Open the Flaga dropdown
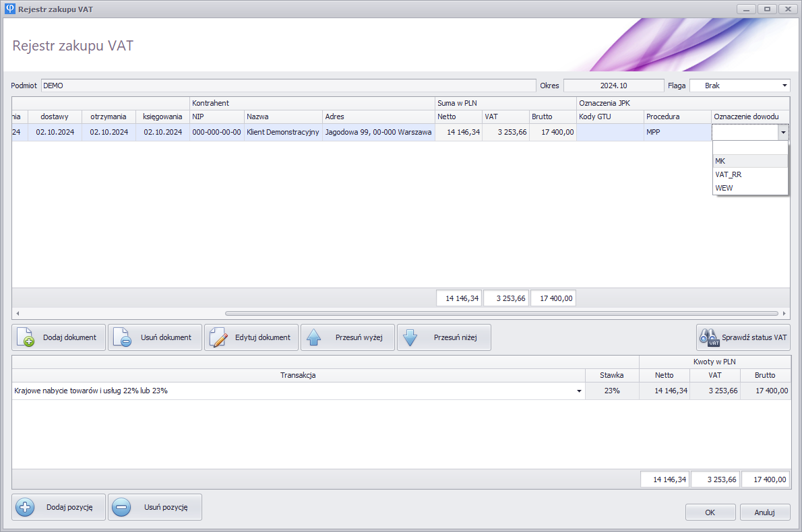The image size is (802, 532). (x=784, y=86)
